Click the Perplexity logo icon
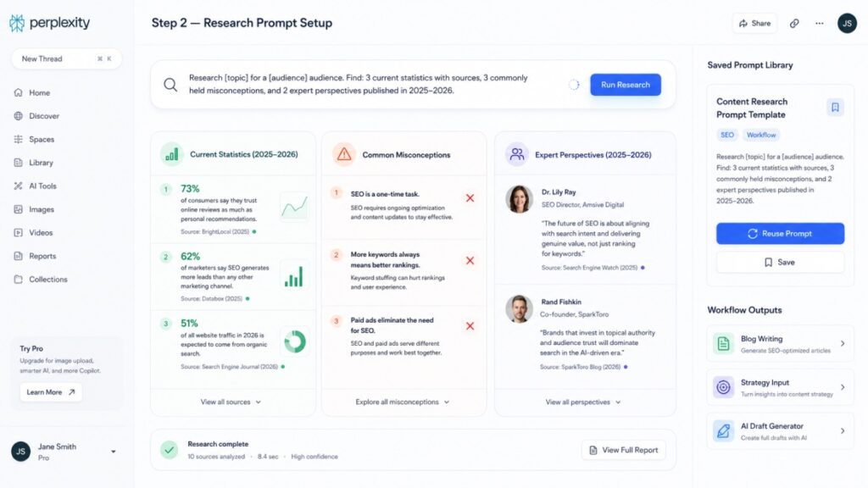Screen dimensions: 868x488 17,23
